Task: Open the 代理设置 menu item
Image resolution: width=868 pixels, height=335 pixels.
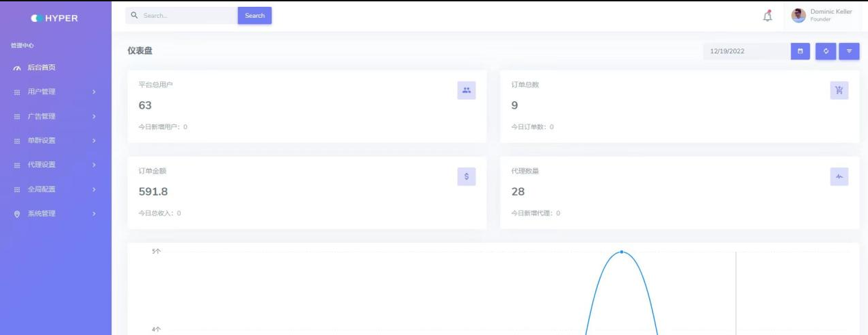Action: click(55, 165)
